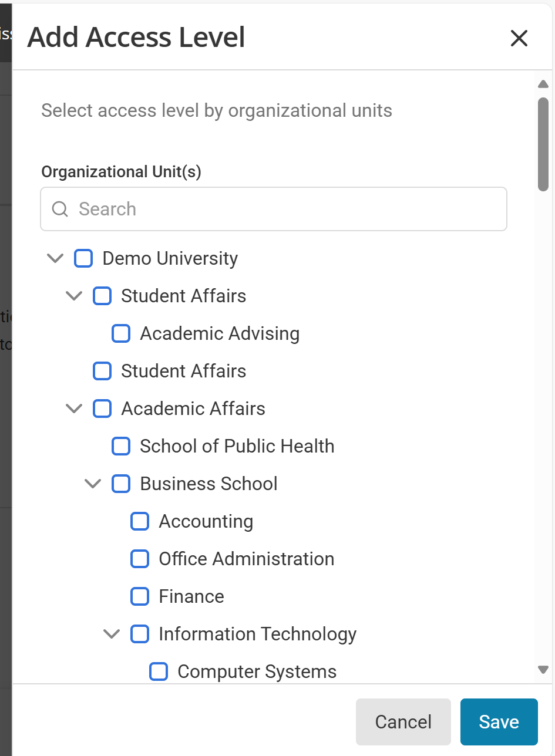The image size is (555, 756).
Task: Collapse the Demo University tree node
Action: pos(55,258)
